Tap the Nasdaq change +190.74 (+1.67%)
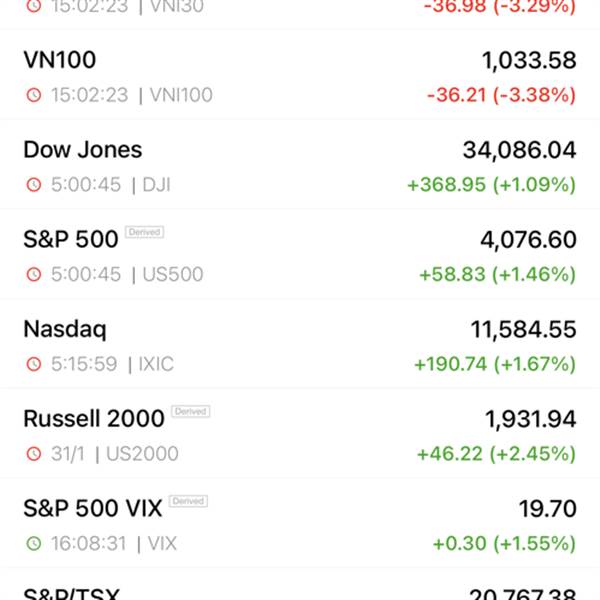 coord(495,364)
